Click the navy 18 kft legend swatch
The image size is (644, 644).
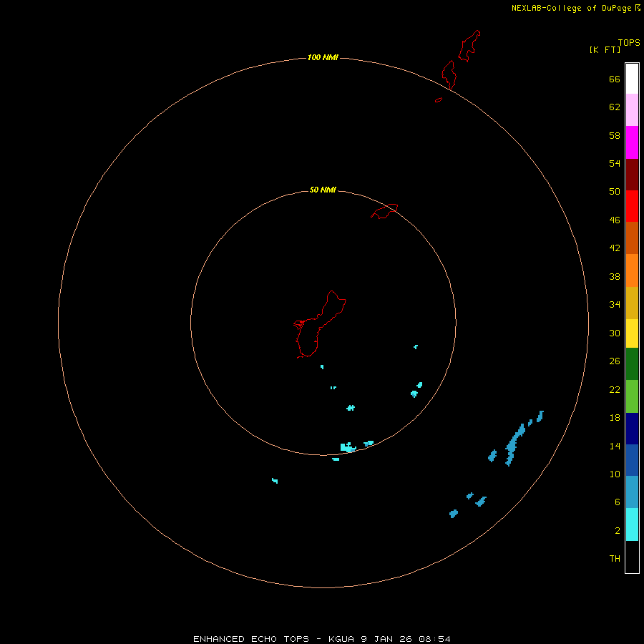(632, 429)
